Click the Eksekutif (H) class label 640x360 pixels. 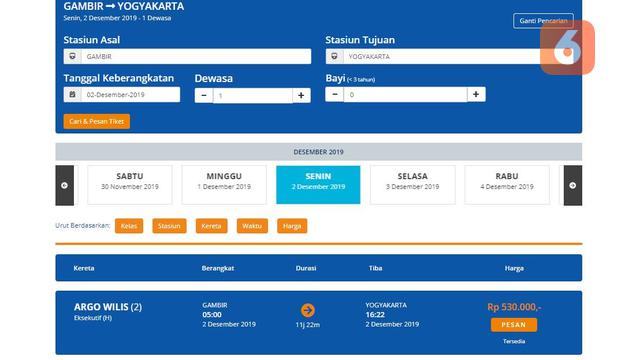93,318
